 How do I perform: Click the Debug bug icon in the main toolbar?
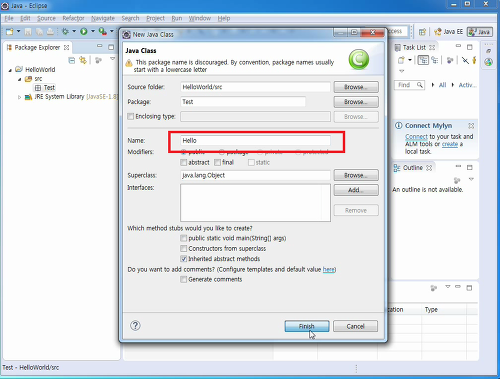click(65, 31)
